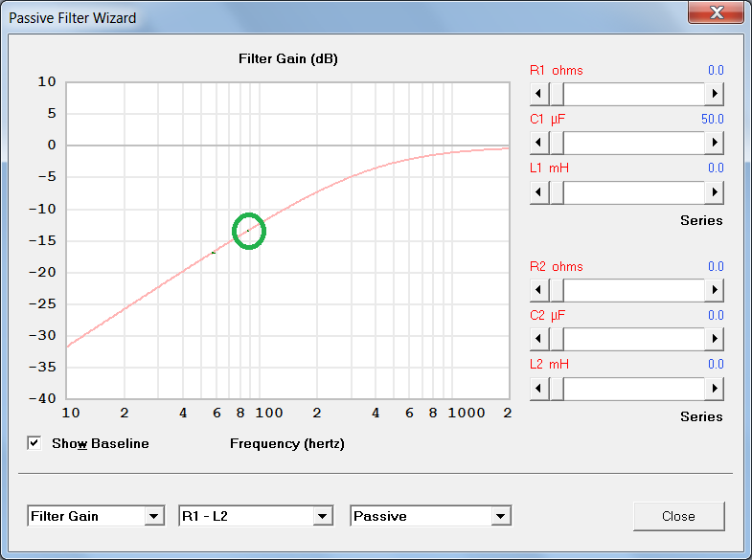The width and height of the screenshot is (752, 560).
Task: Click the Filter Gain (dB) chart title
Action: click(x=288, y=59)
